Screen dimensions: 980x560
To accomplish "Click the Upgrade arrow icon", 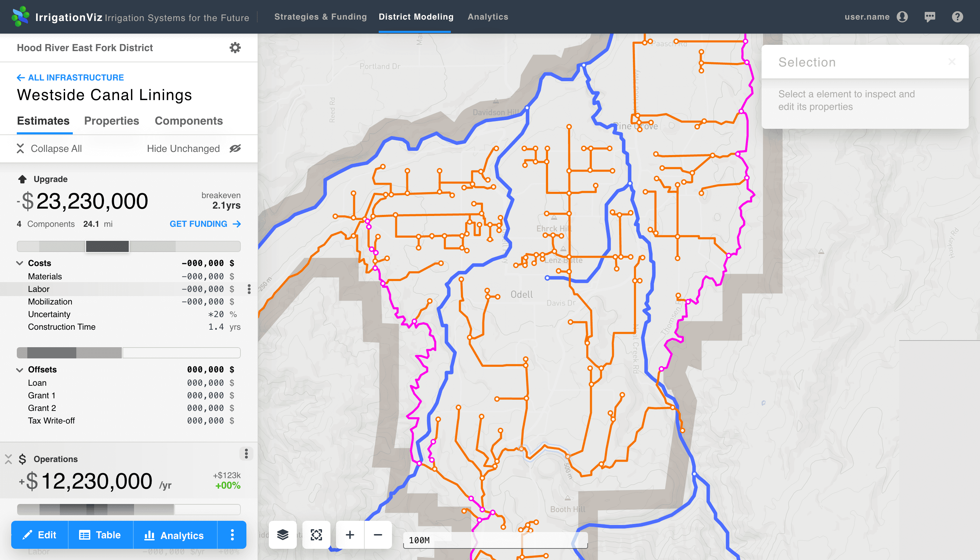I will (22, 179).
